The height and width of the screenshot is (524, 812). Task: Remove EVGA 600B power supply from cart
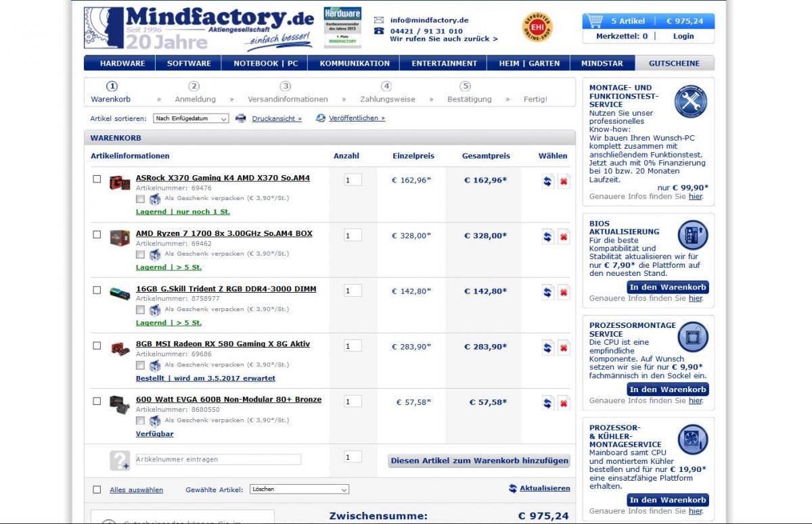564,403
